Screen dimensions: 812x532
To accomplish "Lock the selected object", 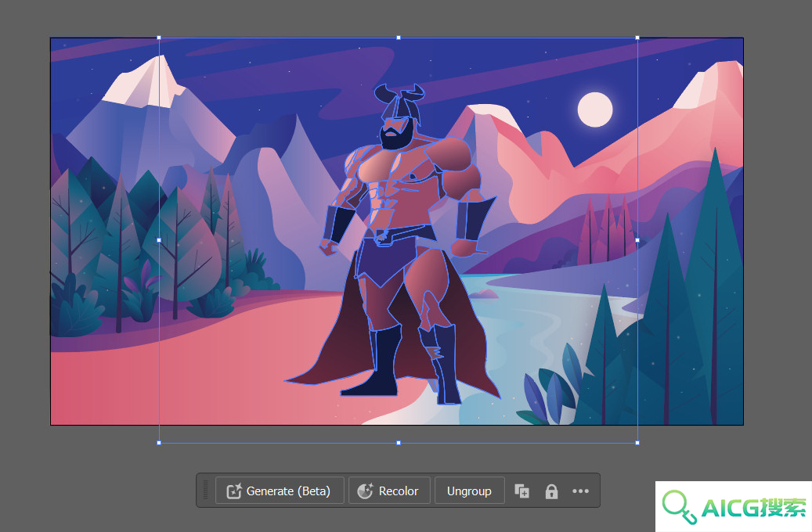I will 551,491.
